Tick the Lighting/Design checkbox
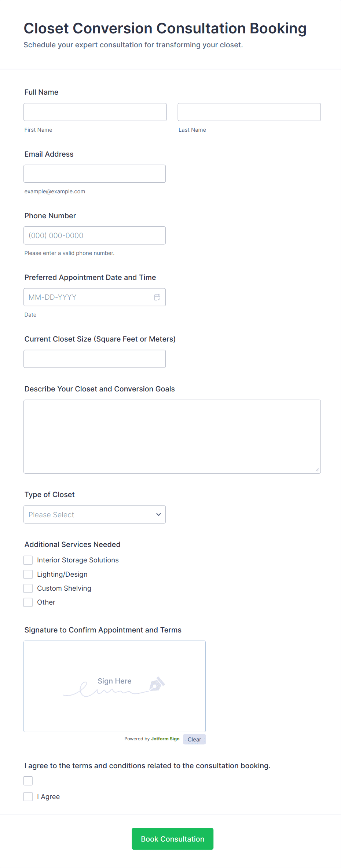 [28, 575]
